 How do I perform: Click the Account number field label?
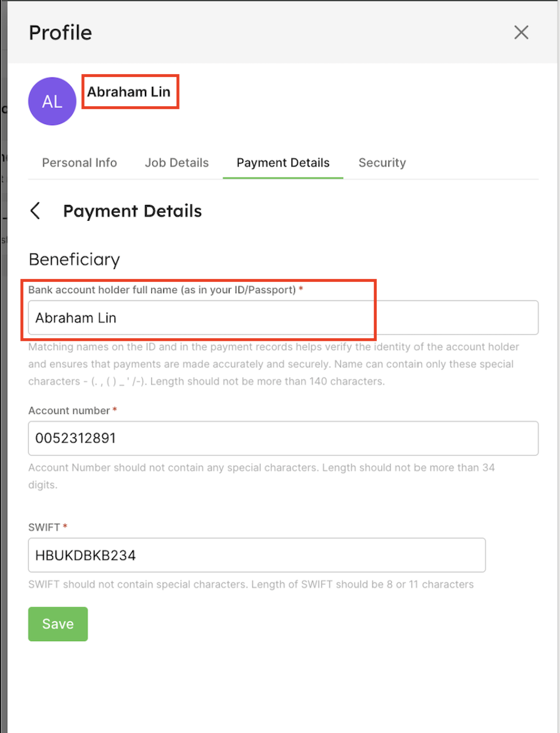(69, 411)
